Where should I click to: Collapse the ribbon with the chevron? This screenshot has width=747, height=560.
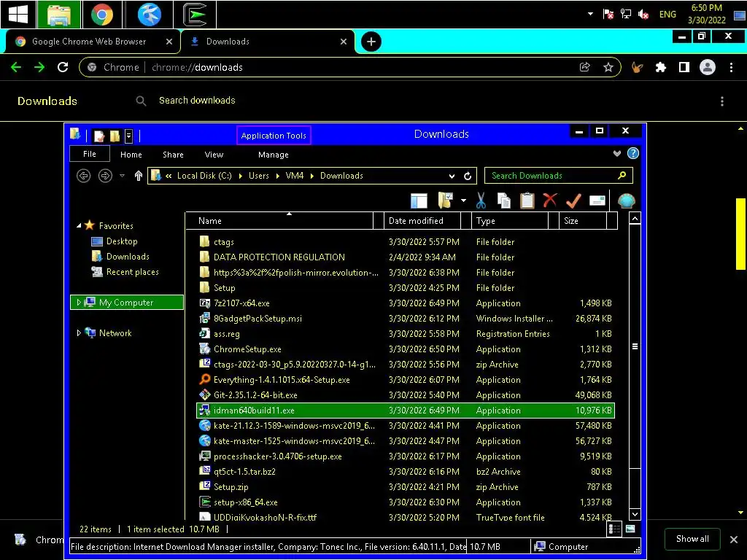(617, 153)
